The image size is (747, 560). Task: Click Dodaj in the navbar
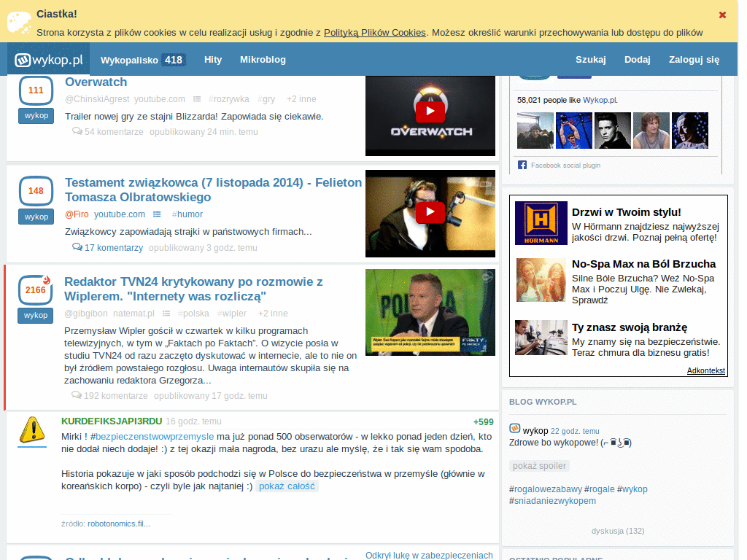(x=637, y=60)
